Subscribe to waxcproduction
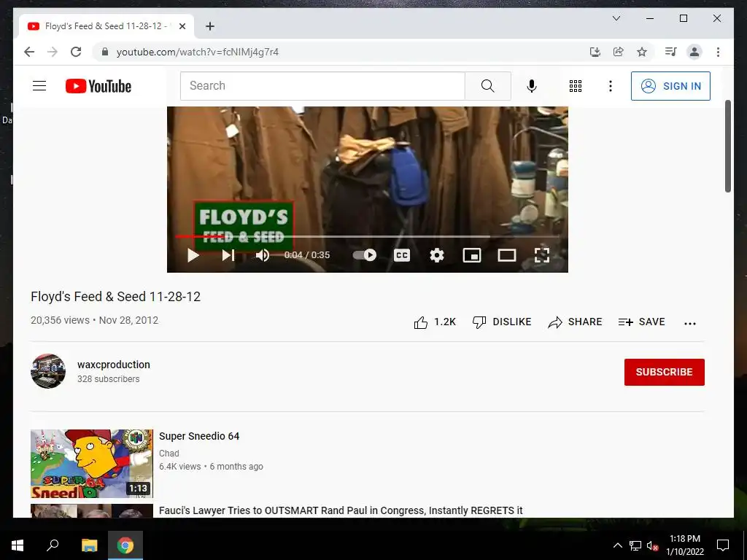 [x=664, y=372]
